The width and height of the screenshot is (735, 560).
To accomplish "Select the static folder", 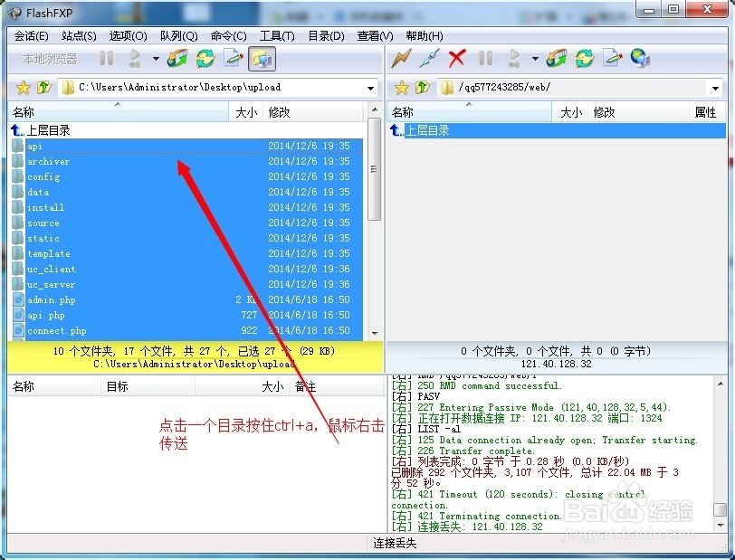I will [x=186, y=239].
